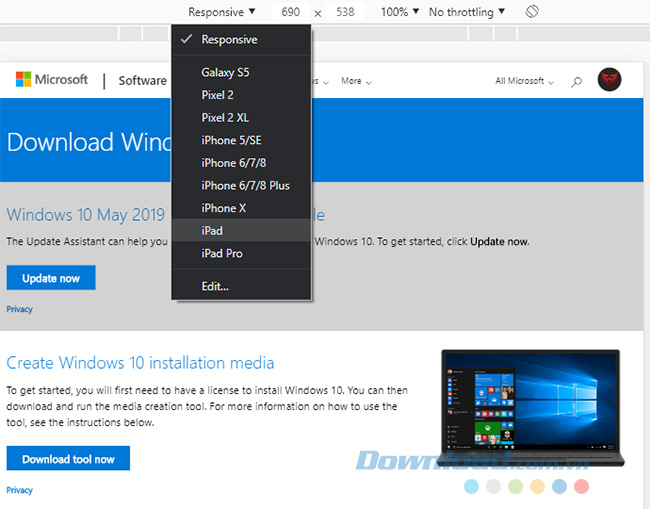Pick iPad Pro from the device menu
This screenshot has width=650, height=509.
click(x=241, y=253)
